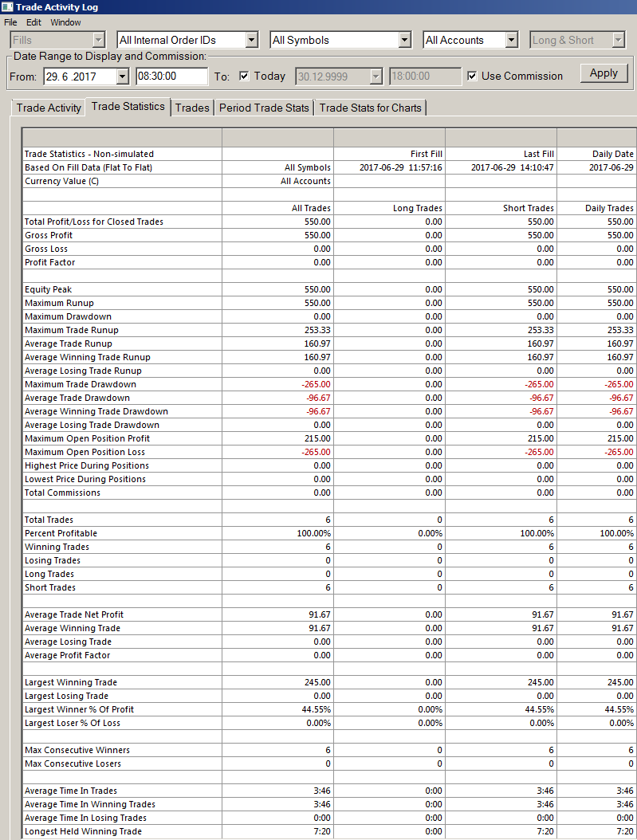Click the 'Equity Peak' row label
The width and height of the screenshot is (637, 840).
coord(48,289)
